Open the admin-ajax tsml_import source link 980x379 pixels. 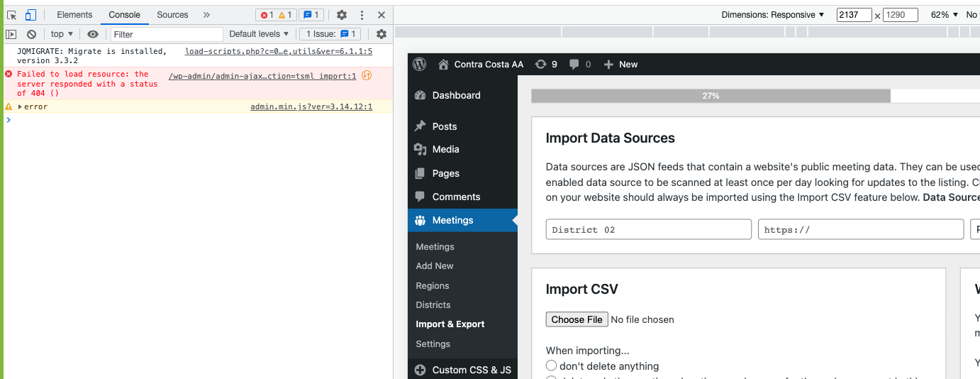pos(262,76)
